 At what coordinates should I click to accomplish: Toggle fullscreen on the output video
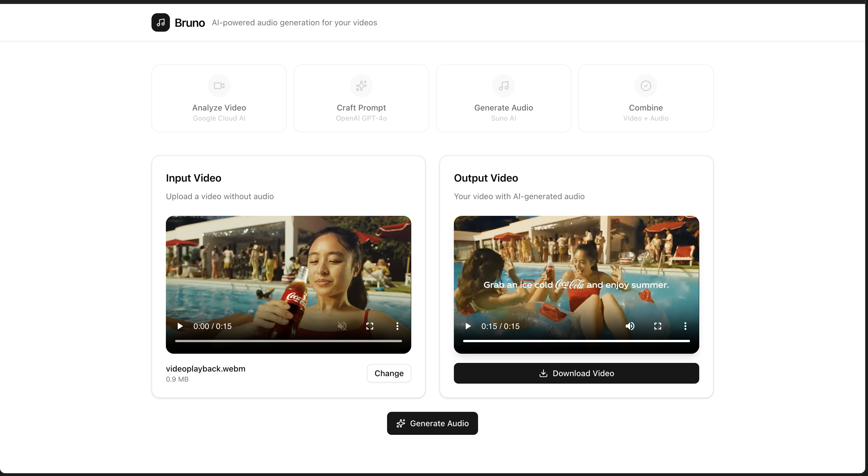(x=657, y=326)
